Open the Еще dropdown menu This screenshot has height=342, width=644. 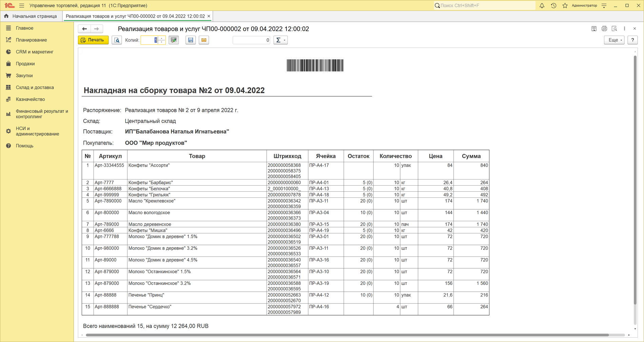coord(614,40)
